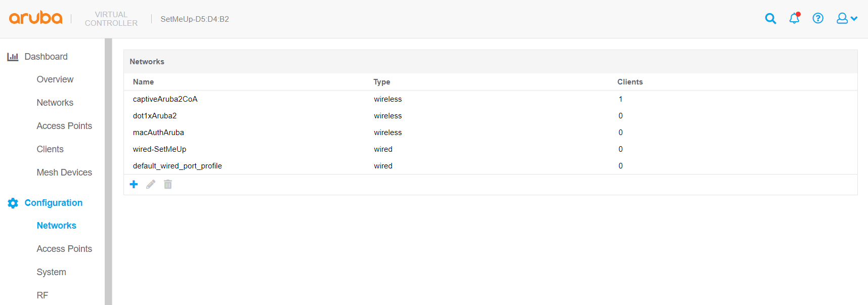
Task: Select the captiveAruba2CoA network row
Action: (x=165, y=99)
